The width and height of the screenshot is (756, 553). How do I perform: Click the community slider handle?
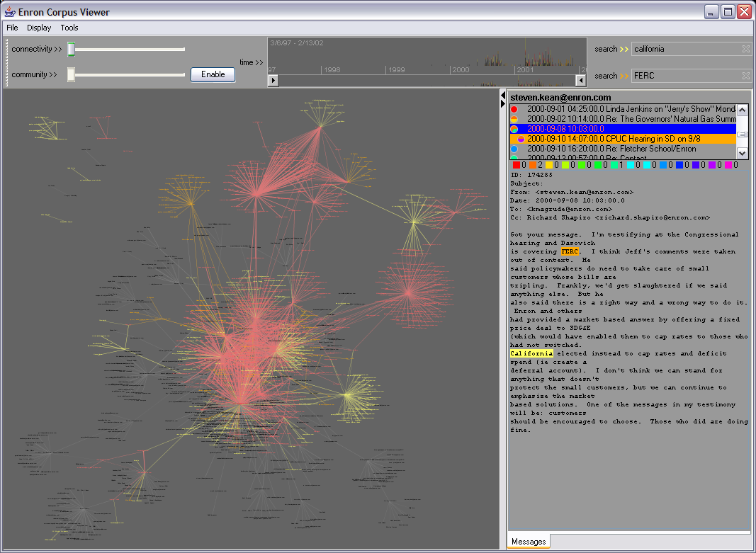tap(72, 74)
